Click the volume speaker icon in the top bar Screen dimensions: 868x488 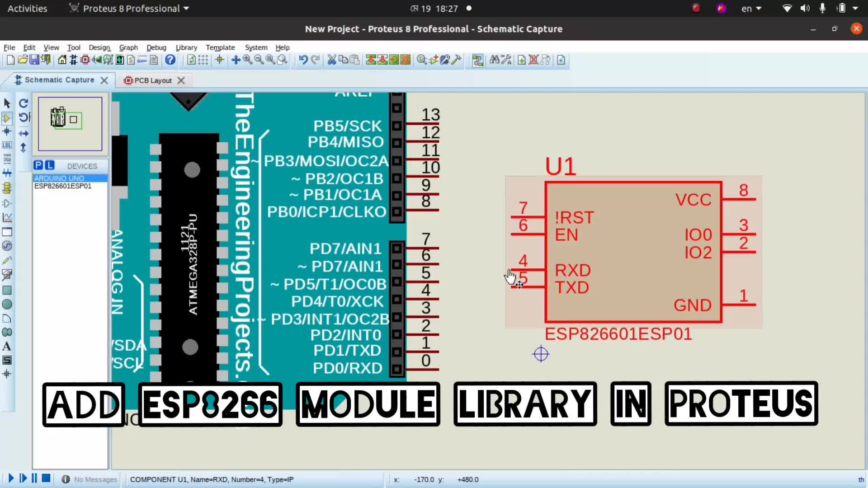[805, 9]
